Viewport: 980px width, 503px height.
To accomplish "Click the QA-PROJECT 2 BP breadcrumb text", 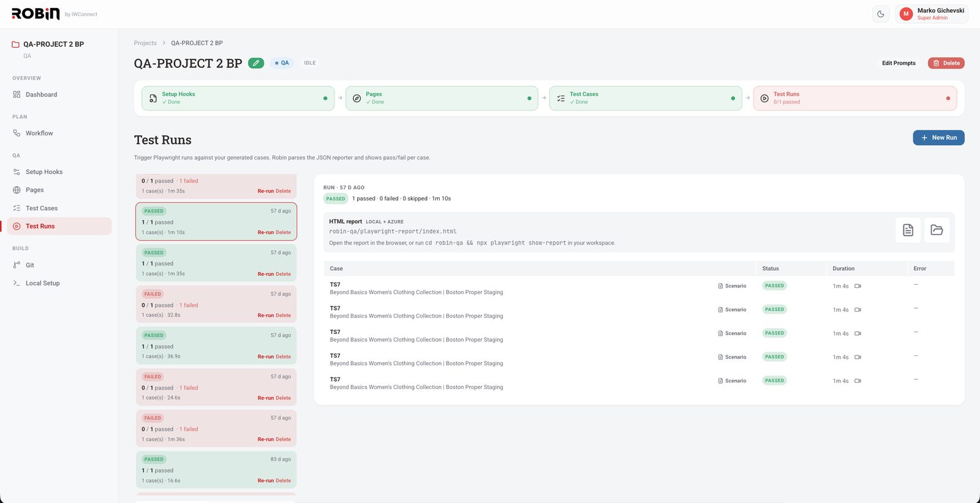I will coord(197,43).
